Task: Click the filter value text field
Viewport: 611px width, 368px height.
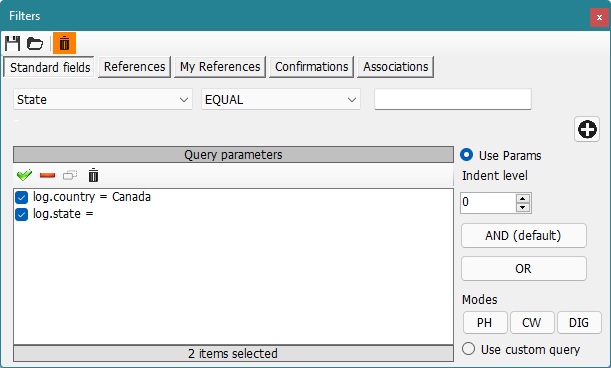Action: click(453, 99)
